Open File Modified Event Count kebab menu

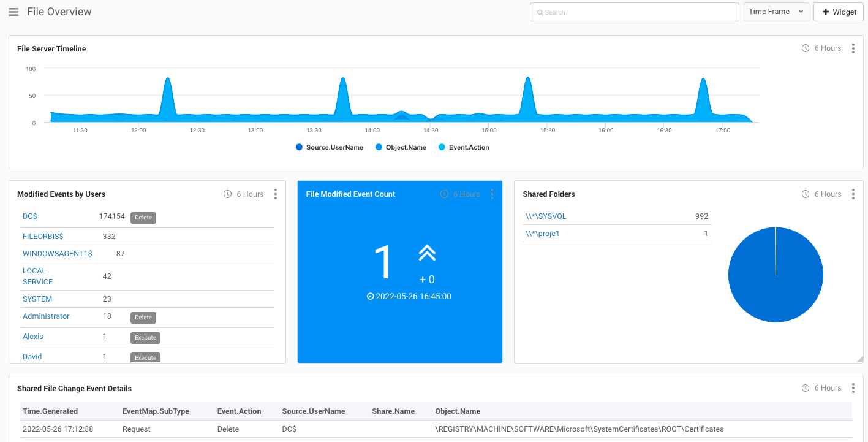point(492,194)
